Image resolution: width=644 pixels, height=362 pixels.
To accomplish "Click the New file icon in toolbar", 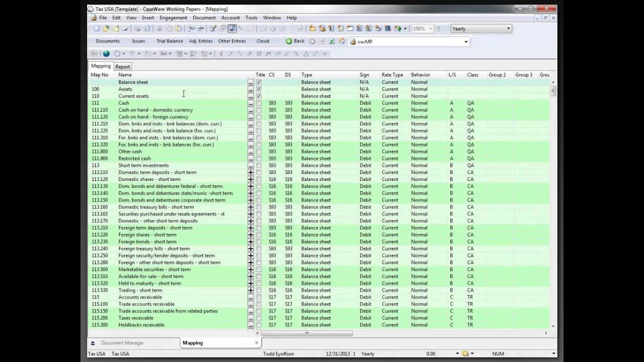I will (x=97, y=29).
